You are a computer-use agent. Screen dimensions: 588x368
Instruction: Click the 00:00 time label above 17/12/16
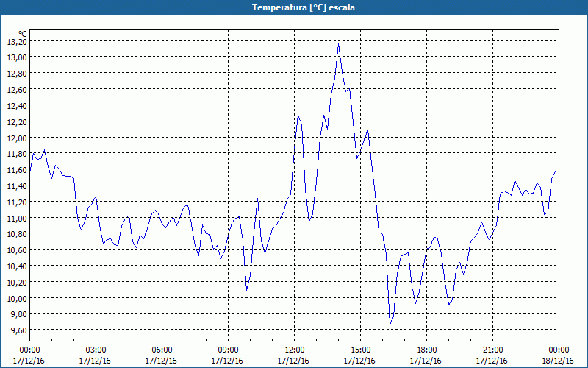click(29, 350)
